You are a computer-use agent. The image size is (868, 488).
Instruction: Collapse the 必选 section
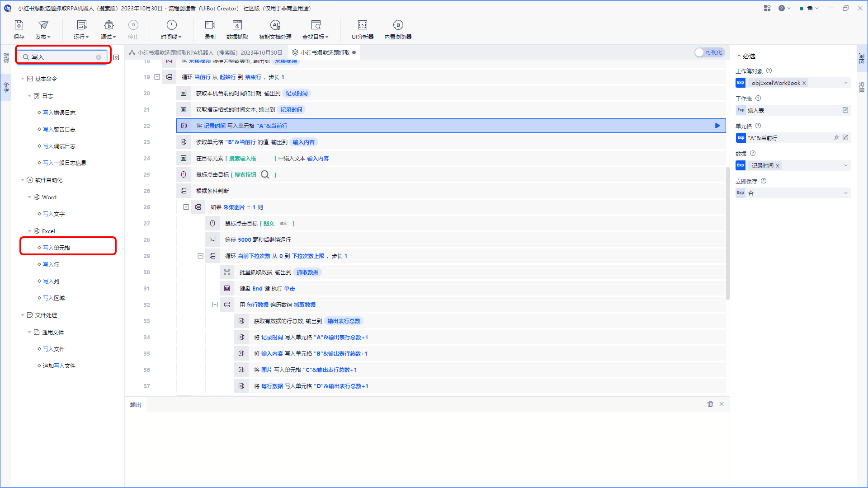[739, 56]
